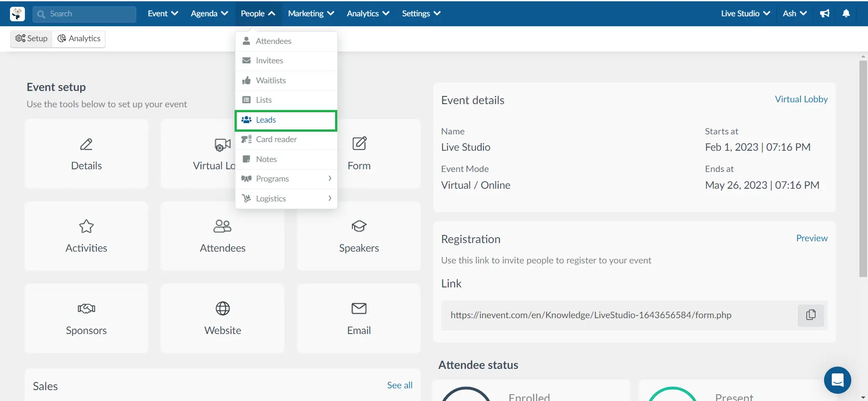Click the search magnifier icon
Screen dimensions: 868x401
[x=41, y=14]
